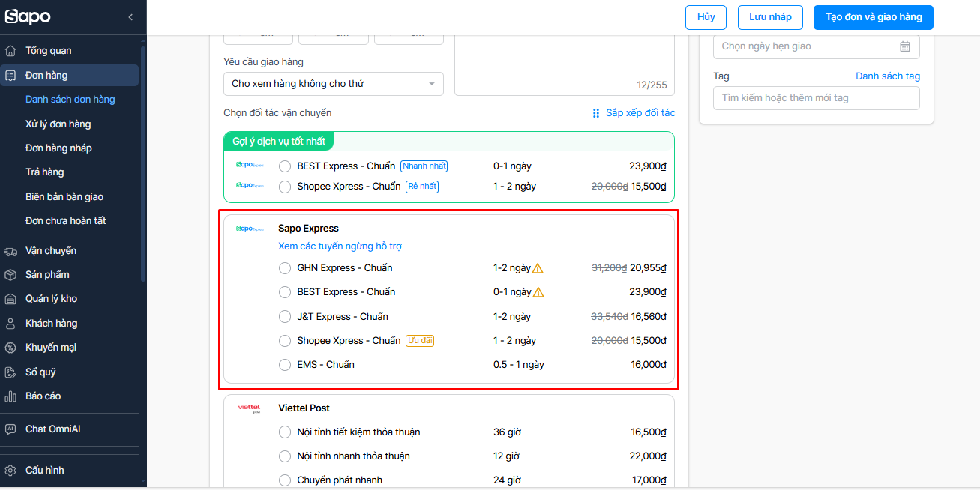Click the Đơn hàng order icon
980x490 pixels.
click(x=10, y=75)
